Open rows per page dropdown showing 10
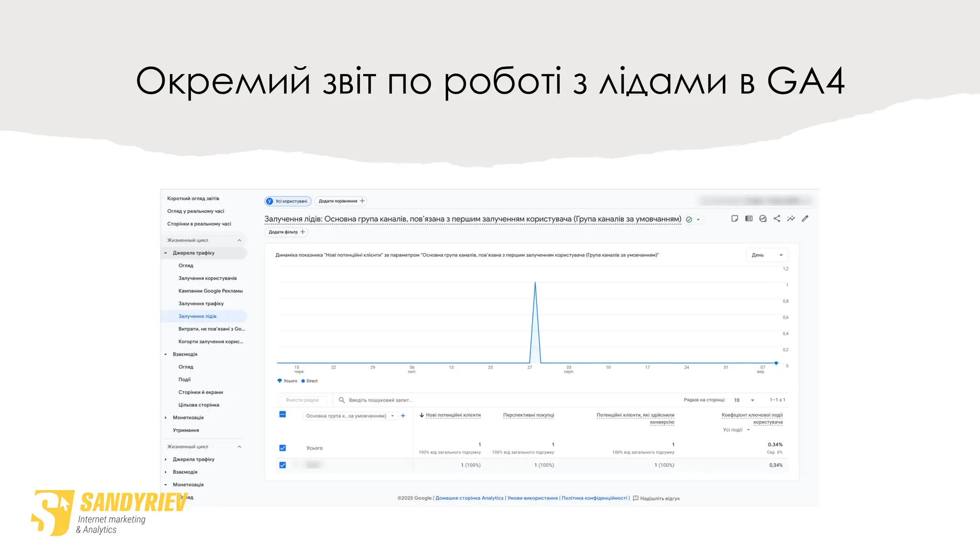This screenshot has width=980, height=551. coord(744,400)
